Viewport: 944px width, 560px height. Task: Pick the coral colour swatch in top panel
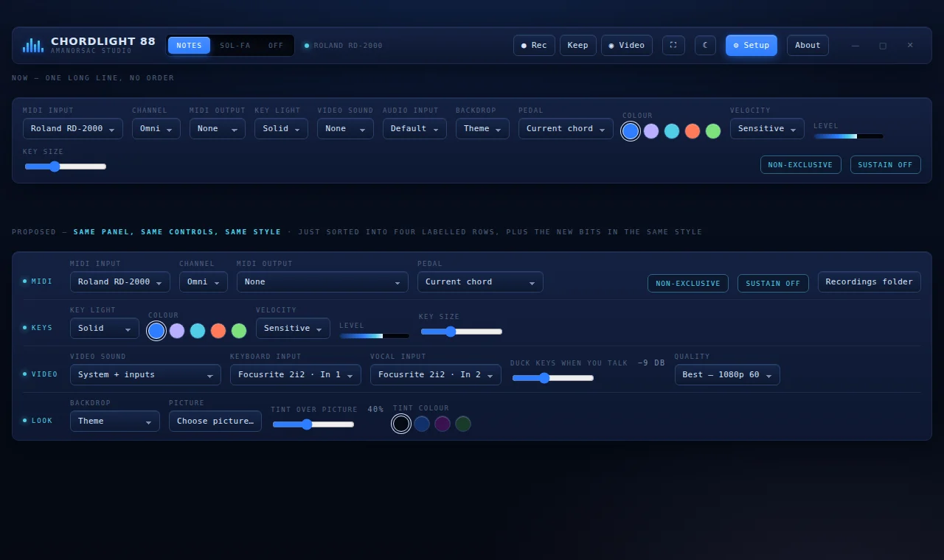click(693, 131)
